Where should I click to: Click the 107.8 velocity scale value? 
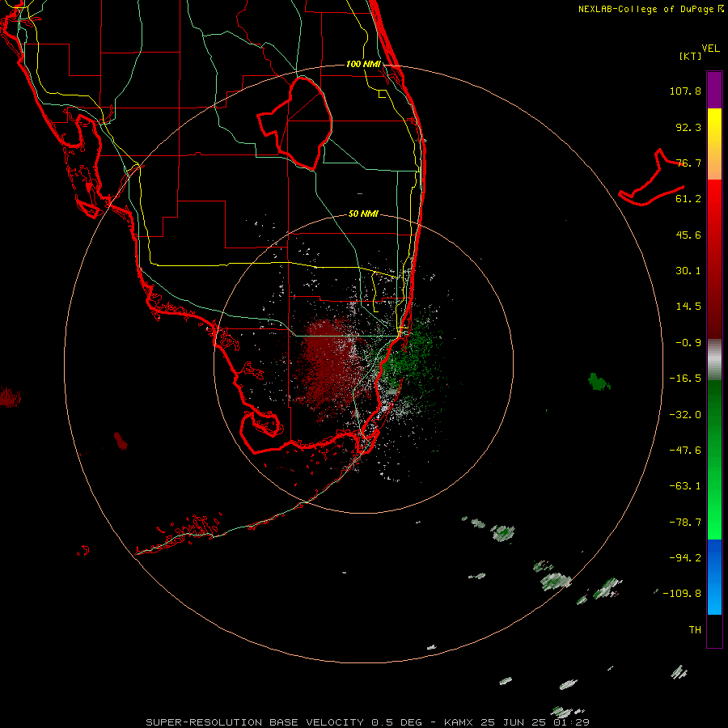point(685,91)
